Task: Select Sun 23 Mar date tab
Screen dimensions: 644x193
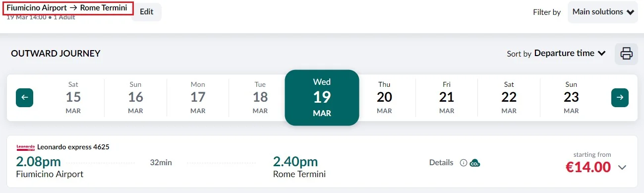Action: (571, 98)
